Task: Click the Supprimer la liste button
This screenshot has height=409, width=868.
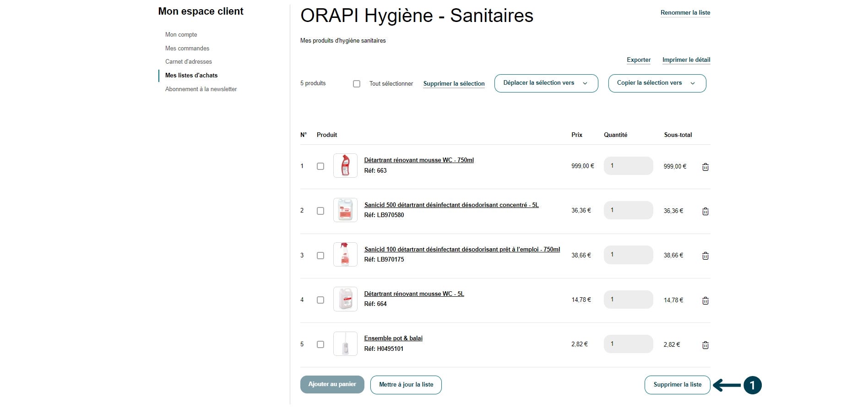Action: click(x=678, y=385)
